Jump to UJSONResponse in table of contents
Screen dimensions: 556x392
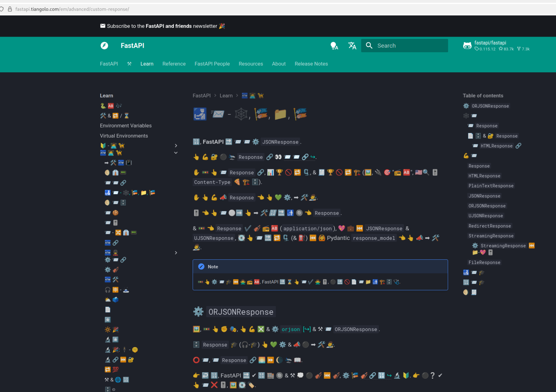486,216
